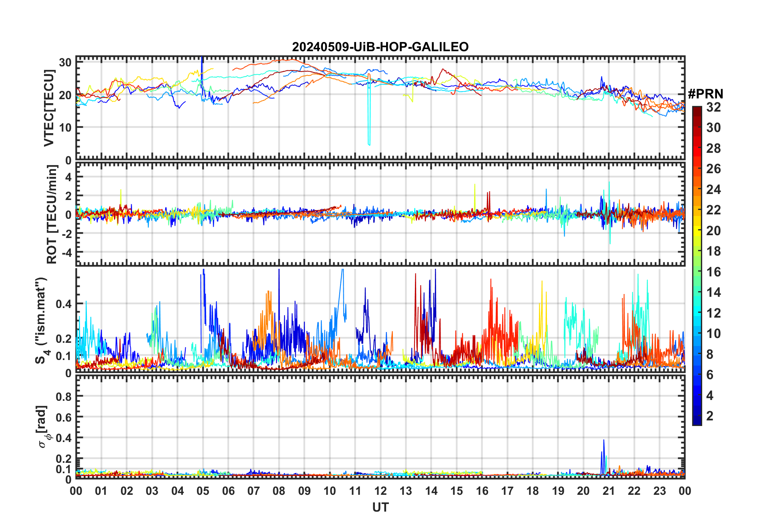761x532 pixels.
Task: Click the ROT [TECU/min] y-axis label
Action: point(52,214)
